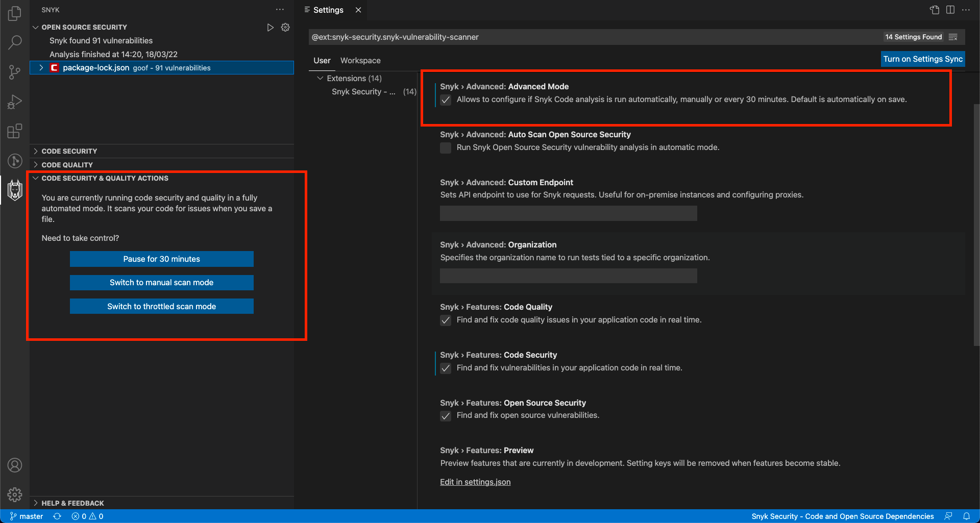Viewport: 980px width, 523px height.
Task: Click the Organization input field
Action: 569,276
